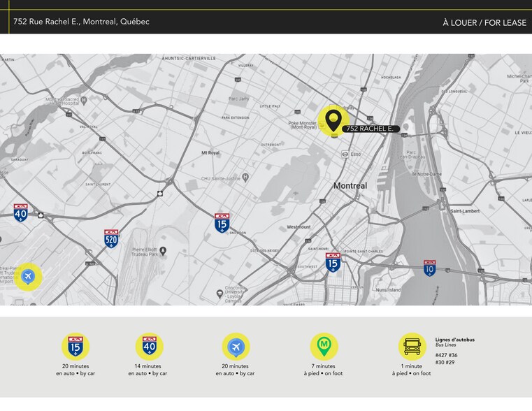532x411 pixels.
Task: Click the Highway 15 icon in the legend
Action: click(x=75, y=346)
